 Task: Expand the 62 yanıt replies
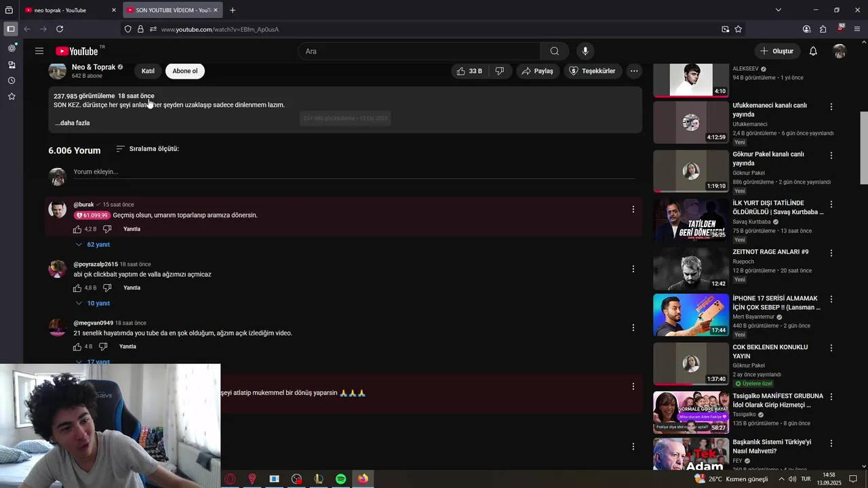(92, 245)
